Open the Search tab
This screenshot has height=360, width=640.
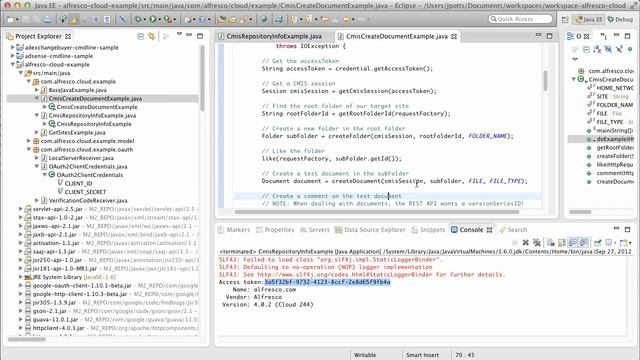513,230
